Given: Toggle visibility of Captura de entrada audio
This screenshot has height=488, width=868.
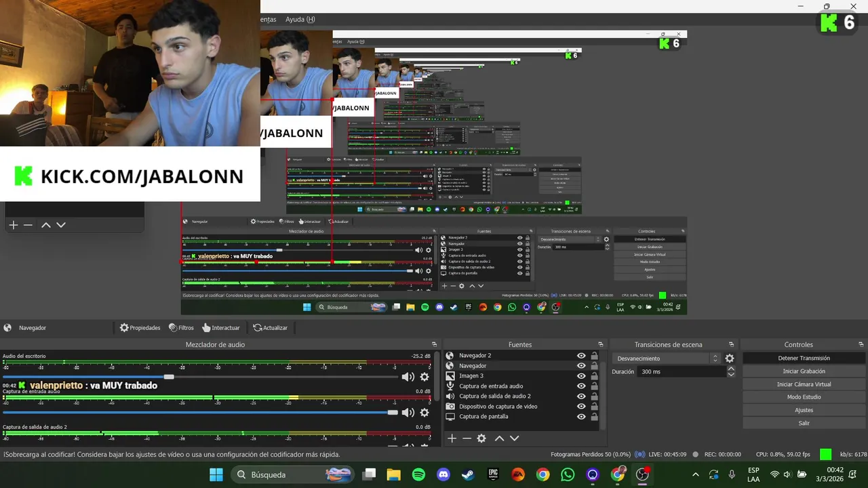Looking at the screenshot, I should [x=581, y=386].
